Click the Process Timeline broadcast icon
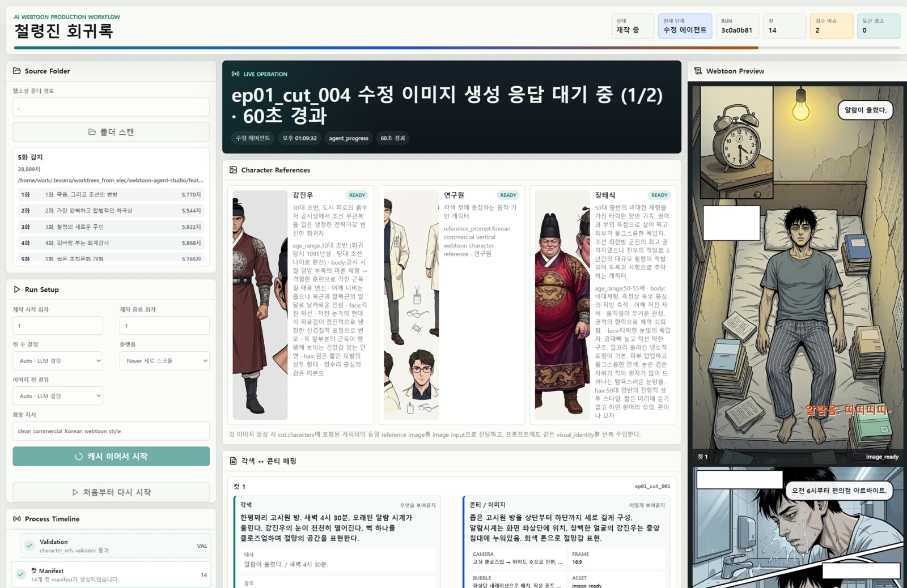Viewport: 907px width, 588px height. [17, 519]
